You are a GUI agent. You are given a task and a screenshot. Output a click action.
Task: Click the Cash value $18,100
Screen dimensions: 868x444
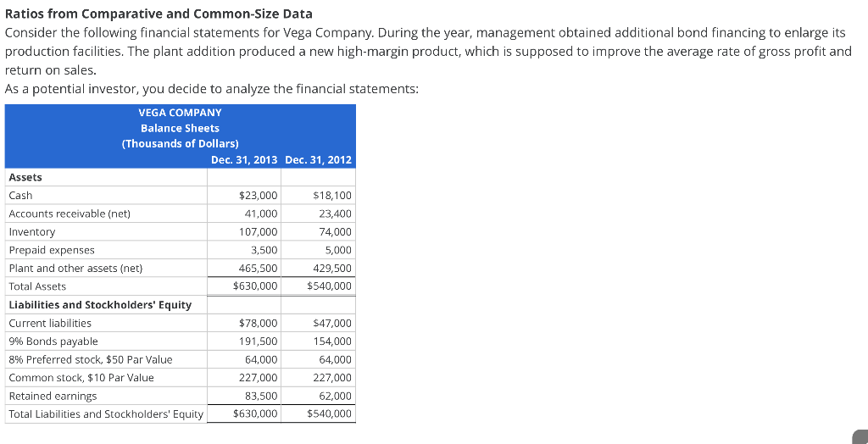pos(332,196)
